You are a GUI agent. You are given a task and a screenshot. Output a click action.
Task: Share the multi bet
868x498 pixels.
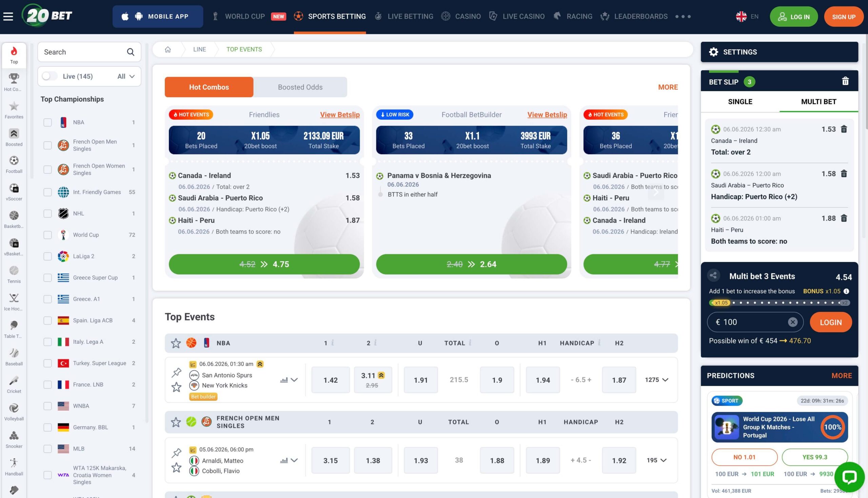click(713, 275)
